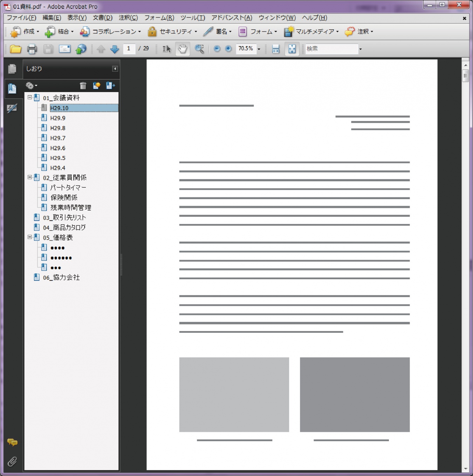473x476 pixels.
Task: Close the document with menu bar X
Action: 464,18
